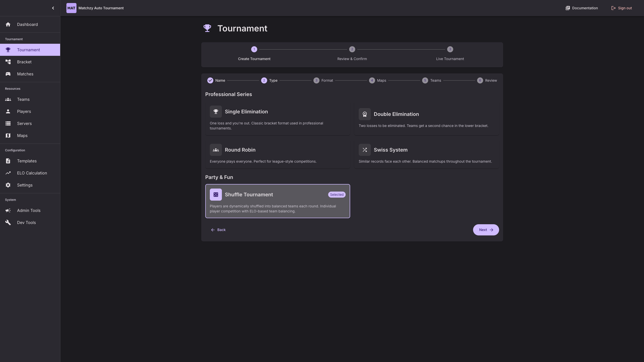Open Dev Tools wrench icon
This screenshot has height=362, width=644.
[8, 222]
